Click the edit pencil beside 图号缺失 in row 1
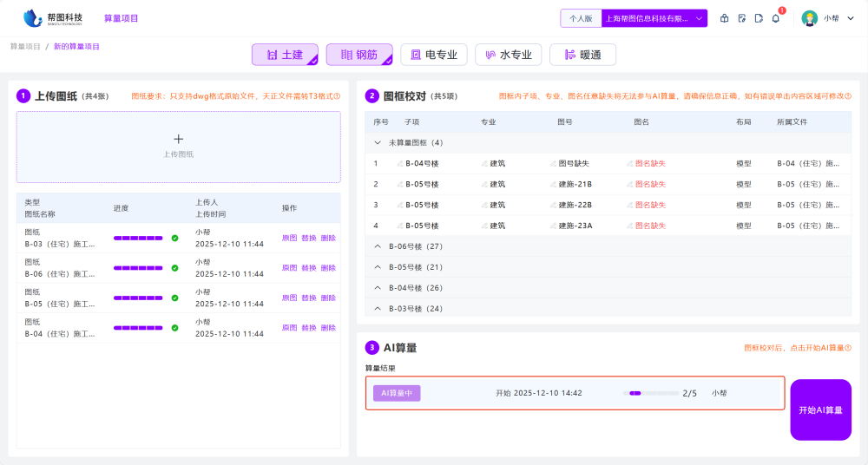The height and width of the screenshot is (465, 868). coord(553,163)
